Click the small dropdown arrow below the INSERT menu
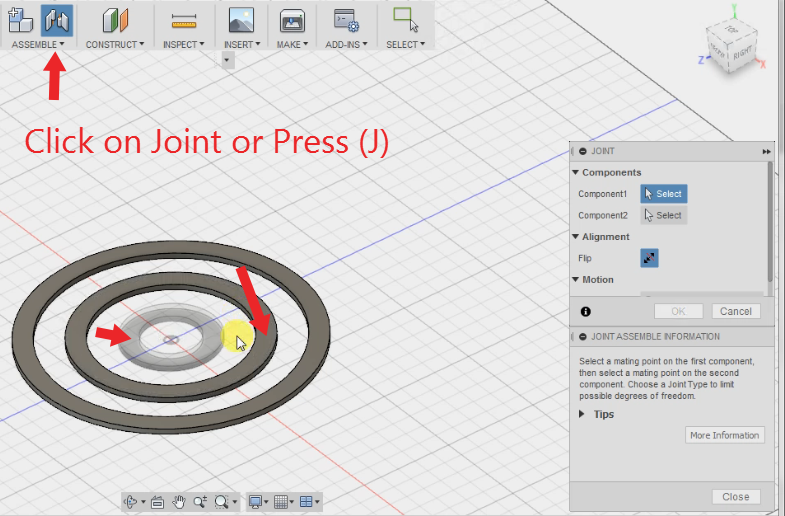The image size is (785, 516). (227, 61)
